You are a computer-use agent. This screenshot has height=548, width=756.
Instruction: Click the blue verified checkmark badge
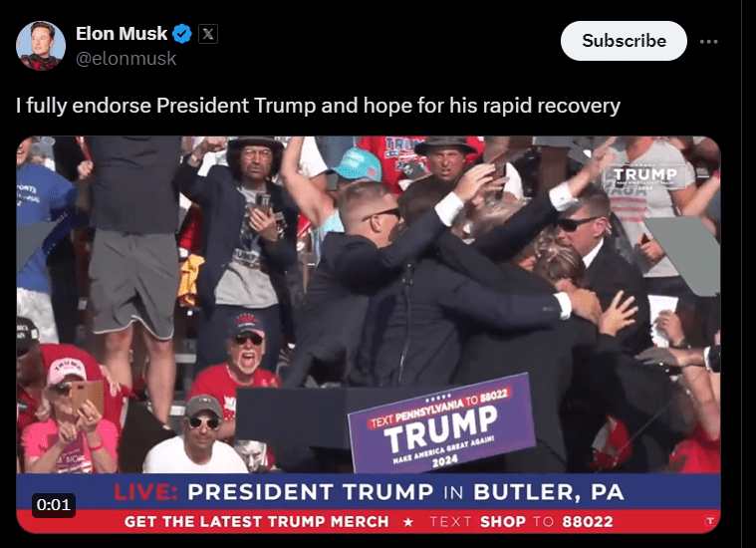(182, 34)
